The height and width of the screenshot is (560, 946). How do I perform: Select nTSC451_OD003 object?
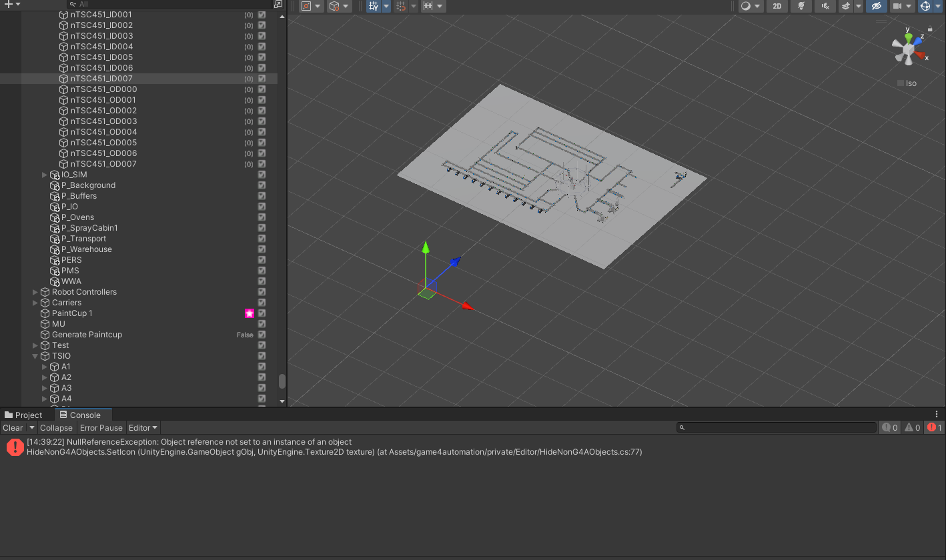point(103,121)
